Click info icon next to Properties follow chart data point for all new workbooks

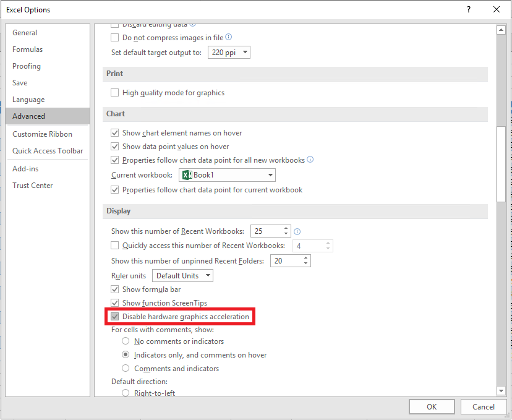tap(310, 160)
